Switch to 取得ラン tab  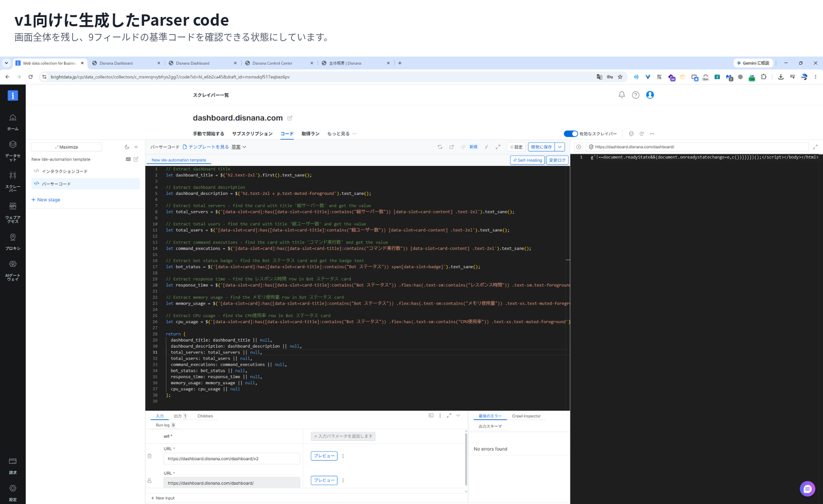click(x=310, y=134)
